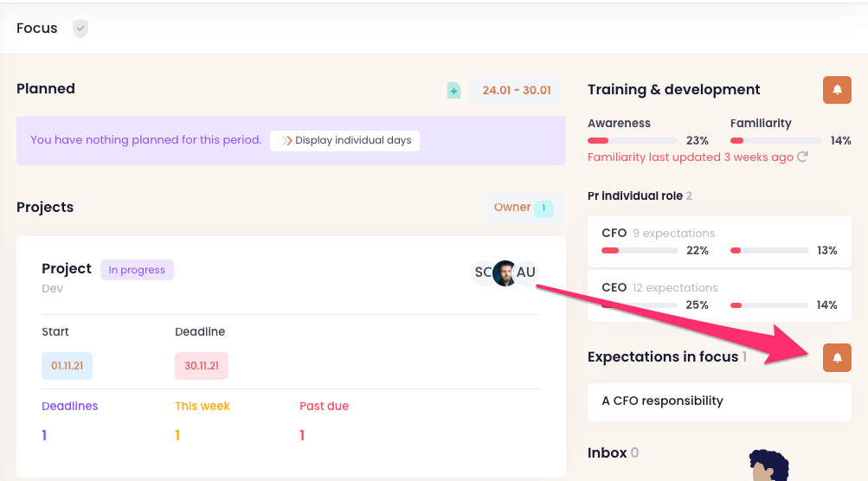Click the In progress status badge
This screenshot has width=868, height=481.
[137, 270]
